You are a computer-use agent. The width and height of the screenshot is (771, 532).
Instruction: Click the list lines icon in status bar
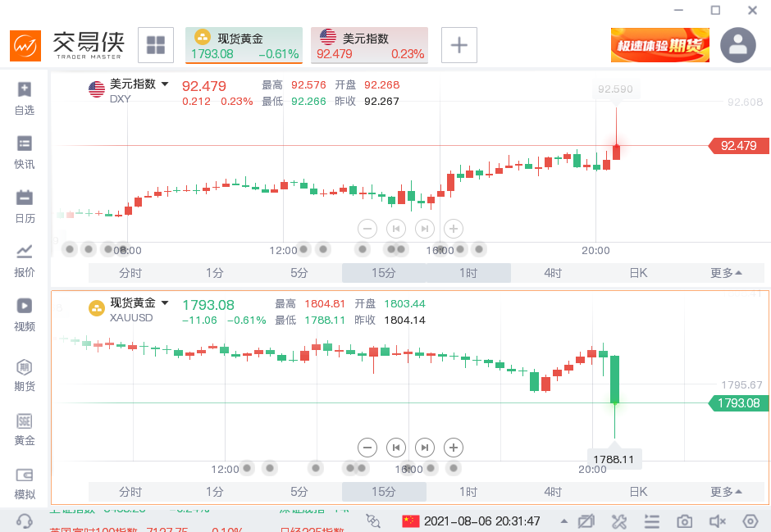[651, 521]
